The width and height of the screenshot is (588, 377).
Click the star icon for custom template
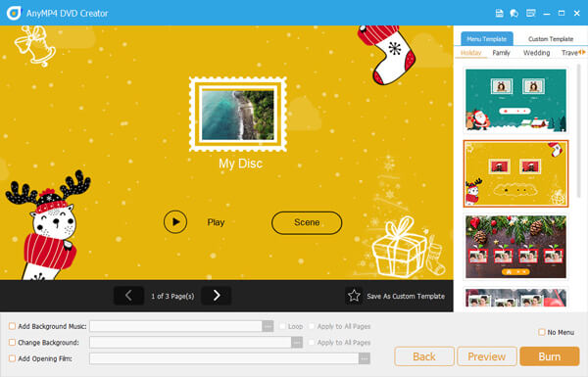pyautogui.click(x=354, y=296)
